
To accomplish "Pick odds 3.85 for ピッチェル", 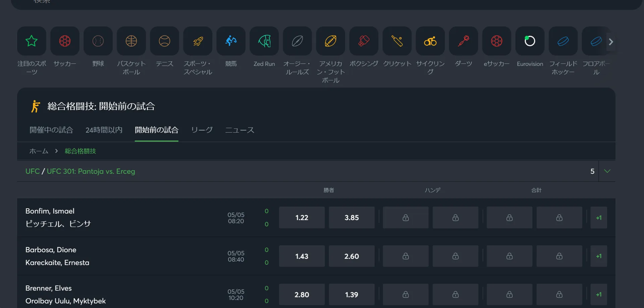I will pyautogui.click(x=352, y=218).
